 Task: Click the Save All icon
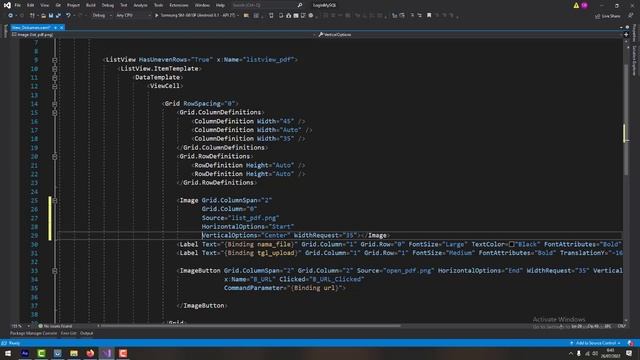click(x=58, y=16)
